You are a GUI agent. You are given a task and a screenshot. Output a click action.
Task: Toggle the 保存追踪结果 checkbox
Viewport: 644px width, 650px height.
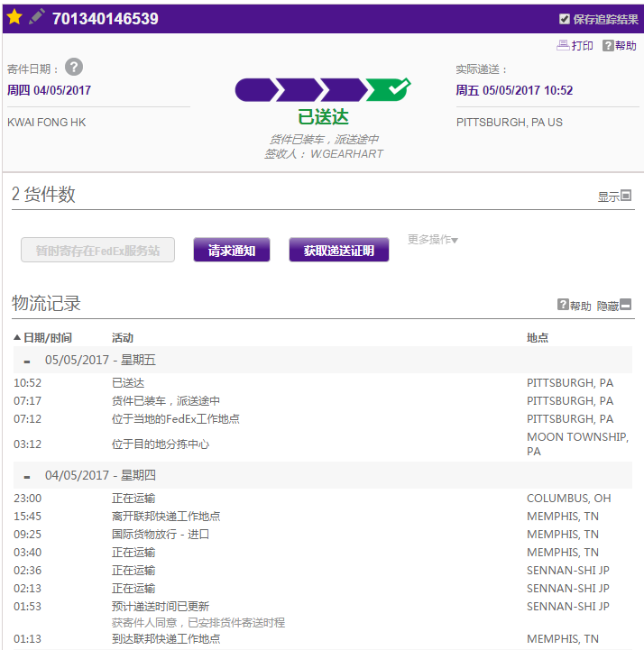564,19
